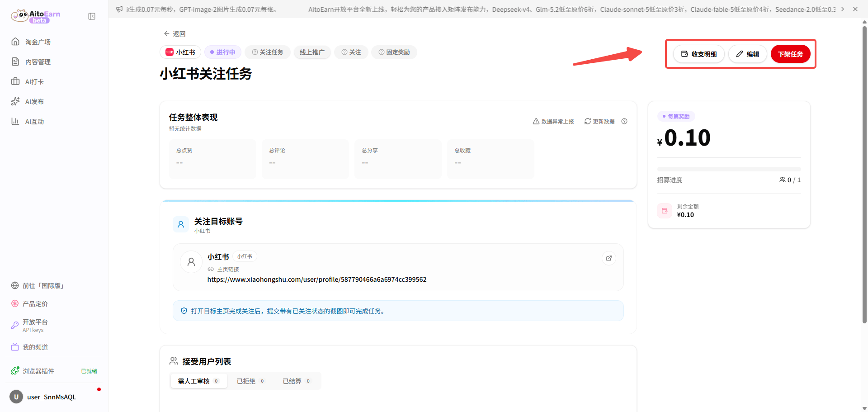Open 收支明细 details
The height and width of the screenshot is (412, 868).
point(699,54)
